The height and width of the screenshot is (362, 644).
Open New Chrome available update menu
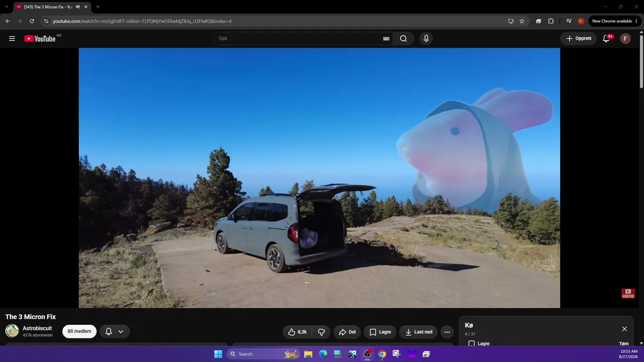(x=615, y=21)
